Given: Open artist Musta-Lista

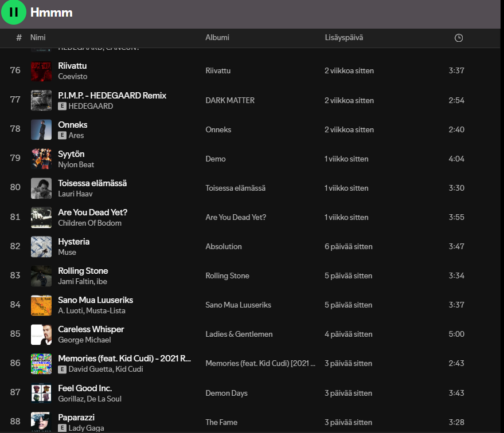Looking at the screenshot, I should tap(106, 310).
